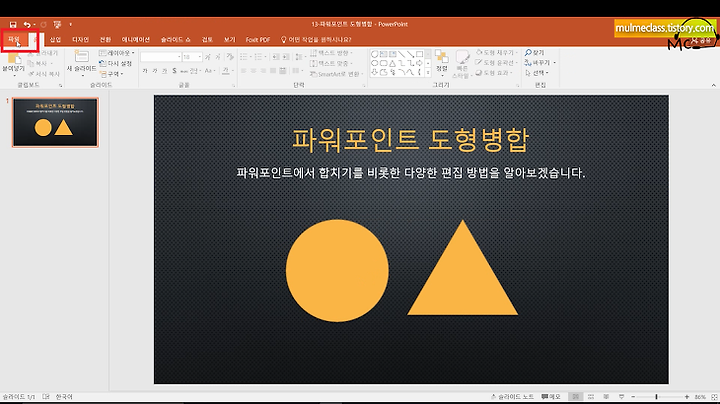Viewport: 720px width, 404px height.
Task: Open the 삽입 (Insert) tab
Action: 55,39
